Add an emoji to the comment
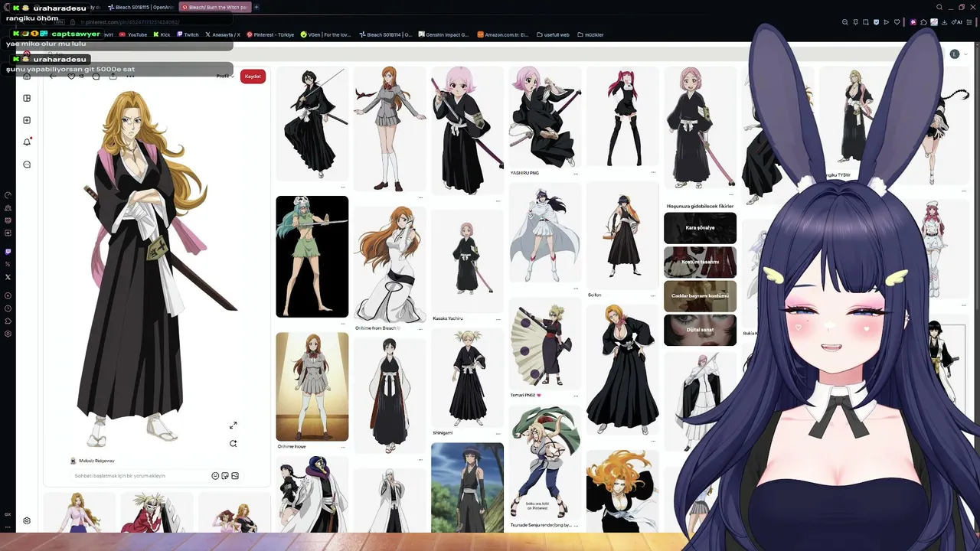Screen dimensions: 980x551 [215, 476]
